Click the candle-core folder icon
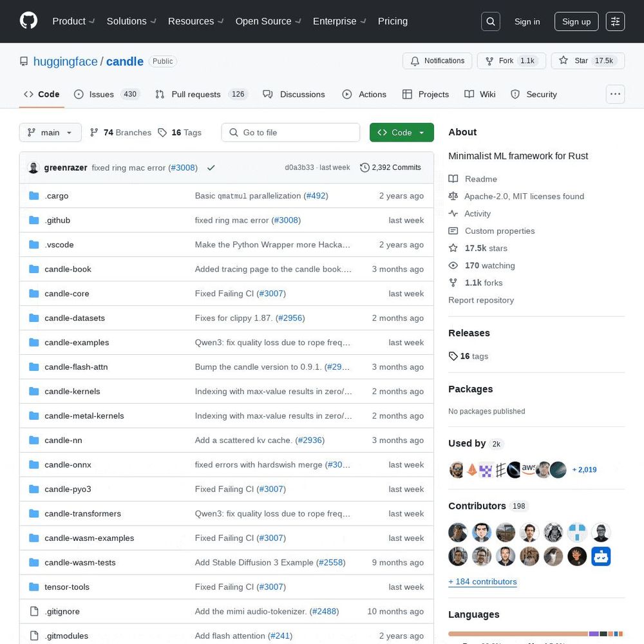644x644 pixels. point(34,294)
